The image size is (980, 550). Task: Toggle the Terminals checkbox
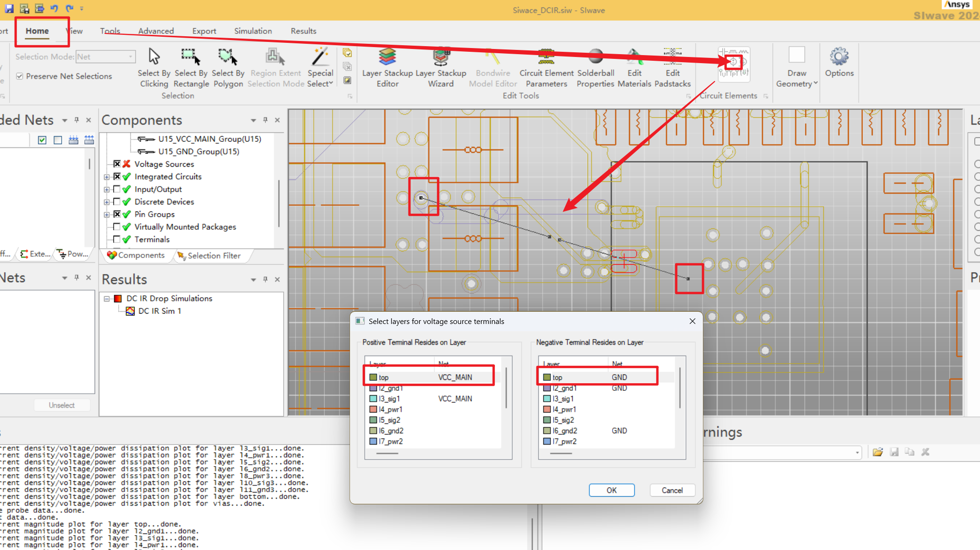click(x=117, y=239)
